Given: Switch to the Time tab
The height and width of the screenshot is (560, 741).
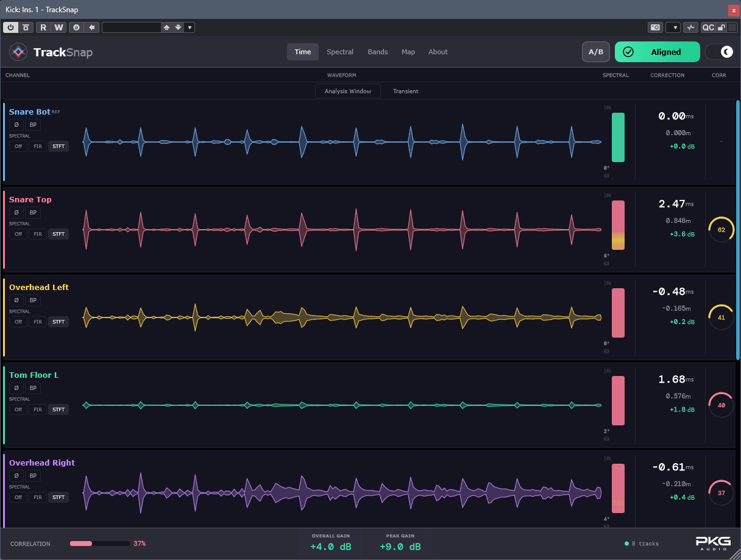Looking at the screenshot, I should (303, 52).
